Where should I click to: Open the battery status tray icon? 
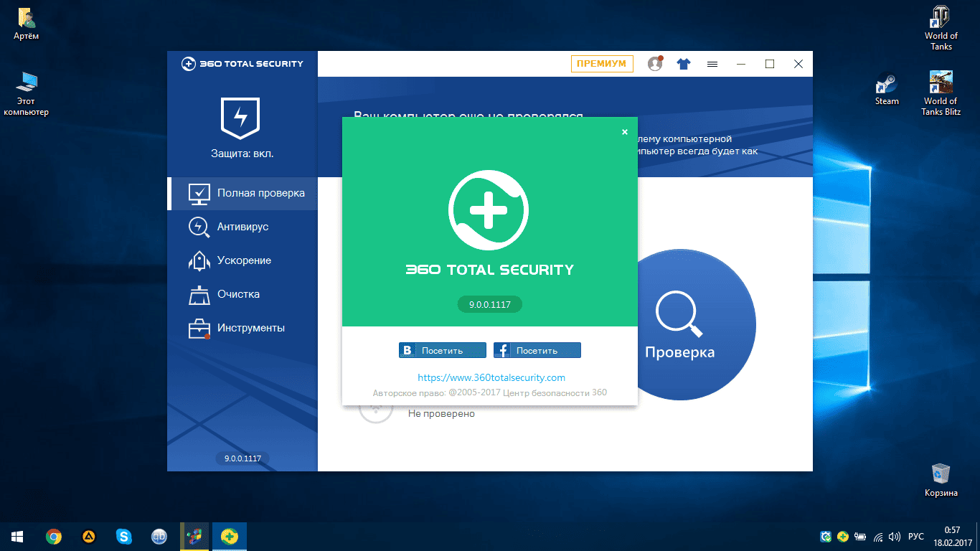[860, 536]
